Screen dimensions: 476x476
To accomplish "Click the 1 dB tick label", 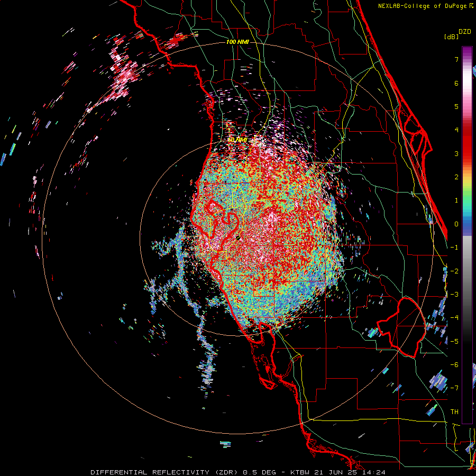I will coord(456,200).
